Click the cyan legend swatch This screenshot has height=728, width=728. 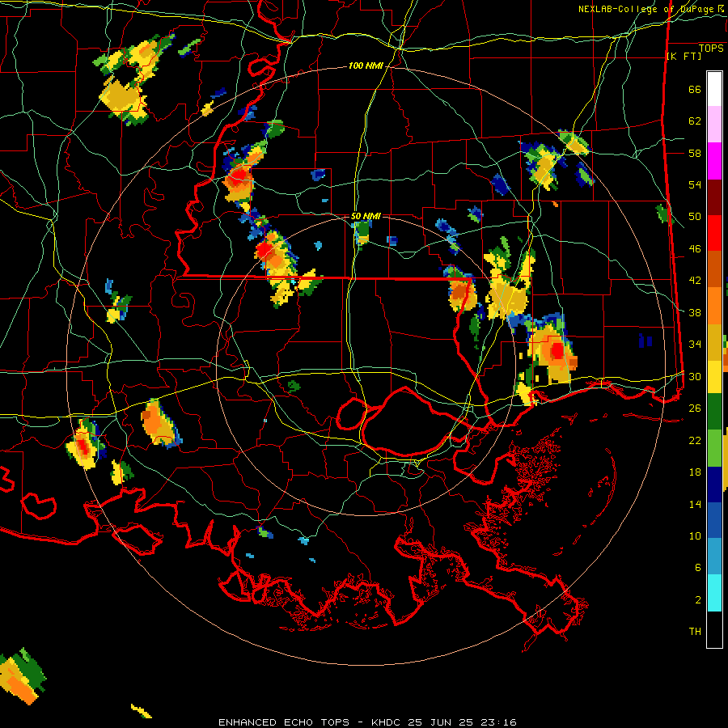point(714,593)
